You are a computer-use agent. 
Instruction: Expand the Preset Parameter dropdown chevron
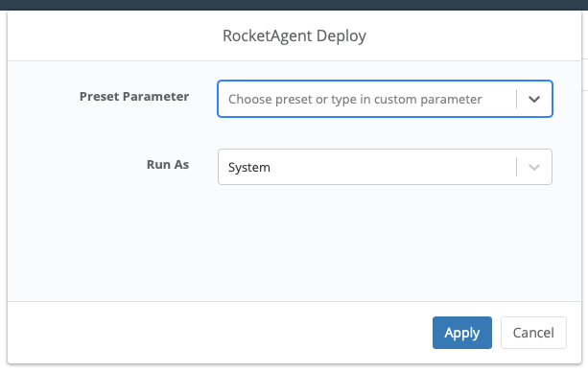pos(534,99)
